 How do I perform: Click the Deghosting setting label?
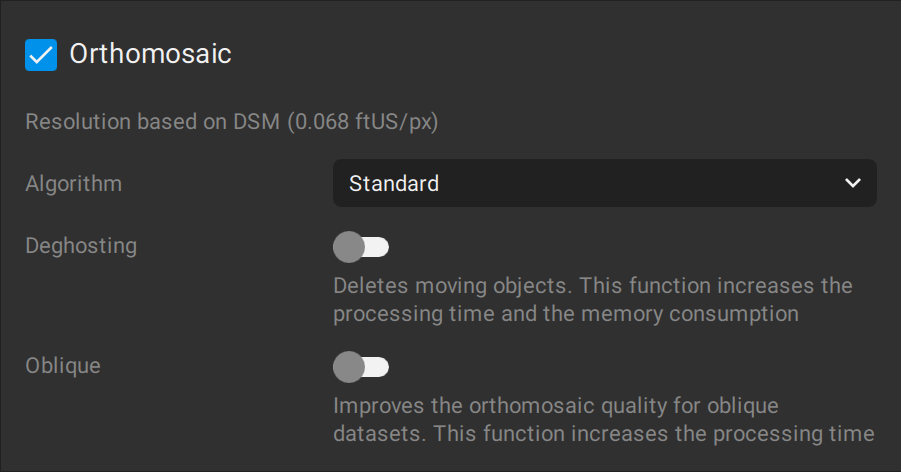[x=81, y=245]
